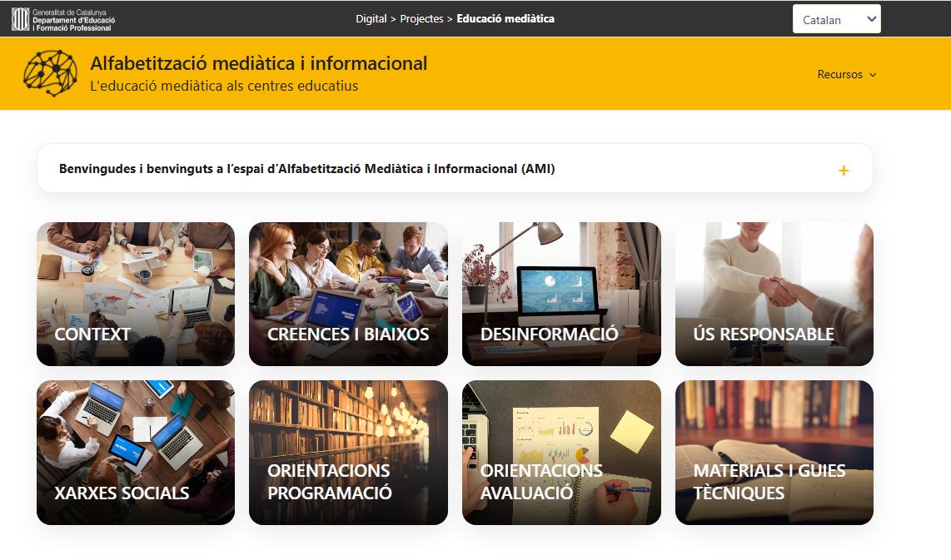Open the DESINFORMACIÓ tile
Viewport: 951px width, 560px height.
coord(561,294)
